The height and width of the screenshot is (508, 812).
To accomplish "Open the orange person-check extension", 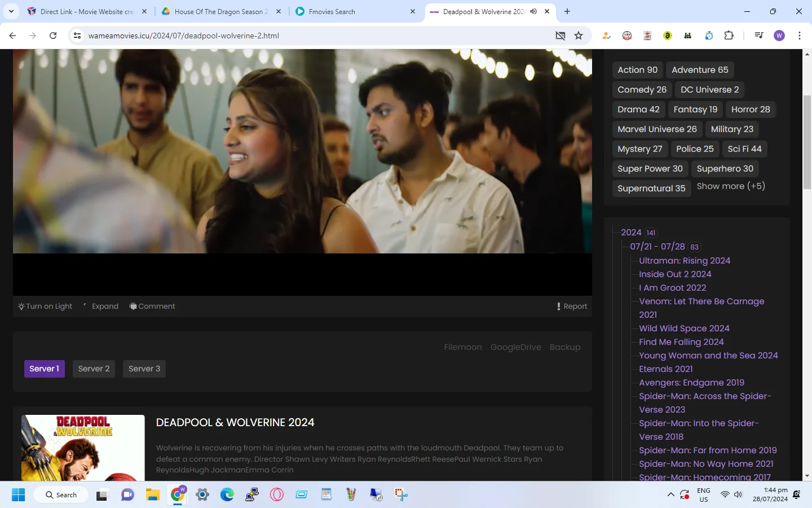I will 607,36.
